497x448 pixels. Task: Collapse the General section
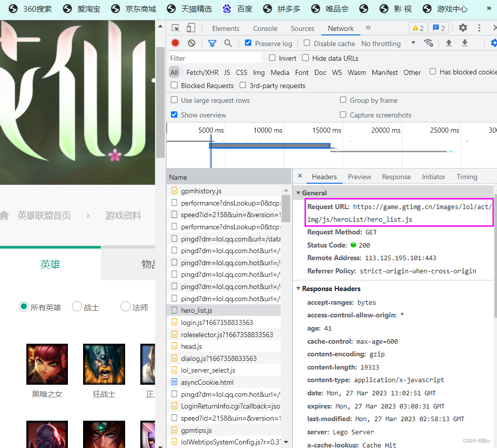[298, 193]
